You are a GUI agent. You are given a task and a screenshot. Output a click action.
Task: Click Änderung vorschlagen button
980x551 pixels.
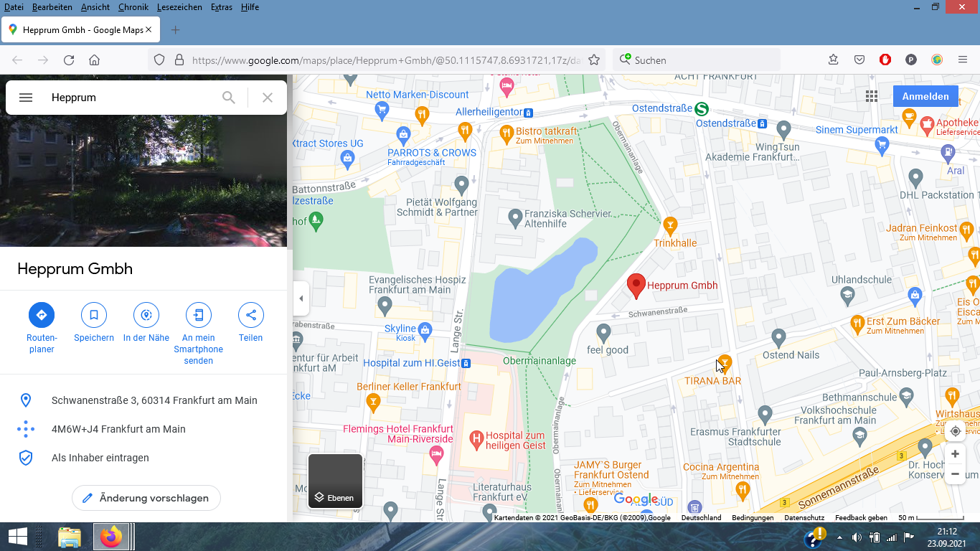[x=146, y=498]
